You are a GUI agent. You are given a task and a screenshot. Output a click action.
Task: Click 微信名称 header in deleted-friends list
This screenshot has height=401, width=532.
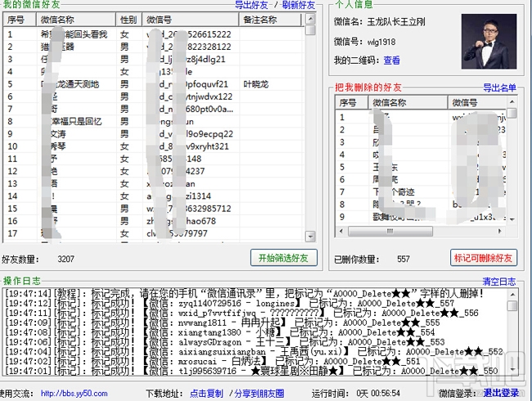[x=408, y=102]
